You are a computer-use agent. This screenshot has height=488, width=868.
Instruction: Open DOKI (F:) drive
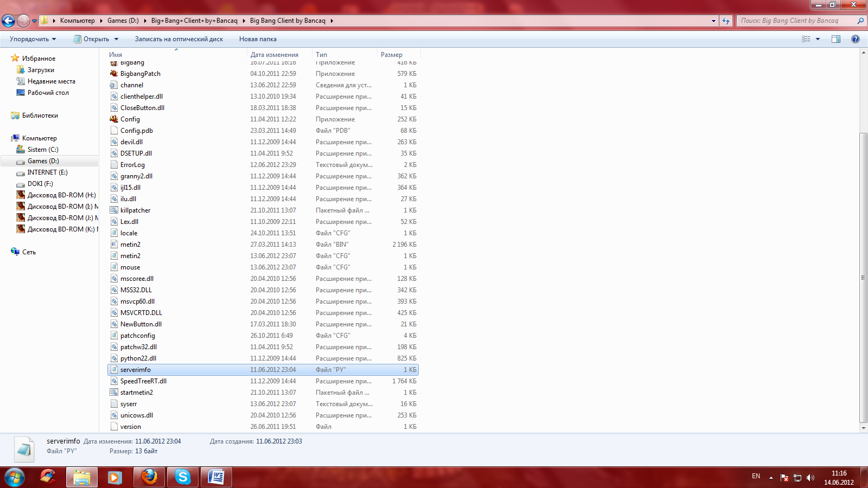tap(40, 184)
